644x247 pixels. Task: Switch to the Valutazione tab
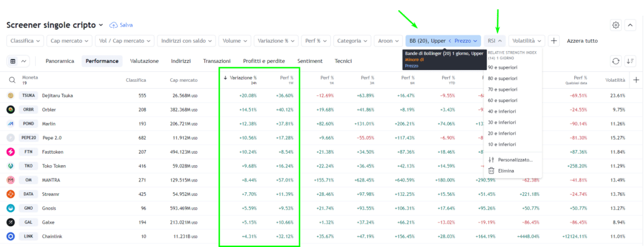tap(144, 61)
